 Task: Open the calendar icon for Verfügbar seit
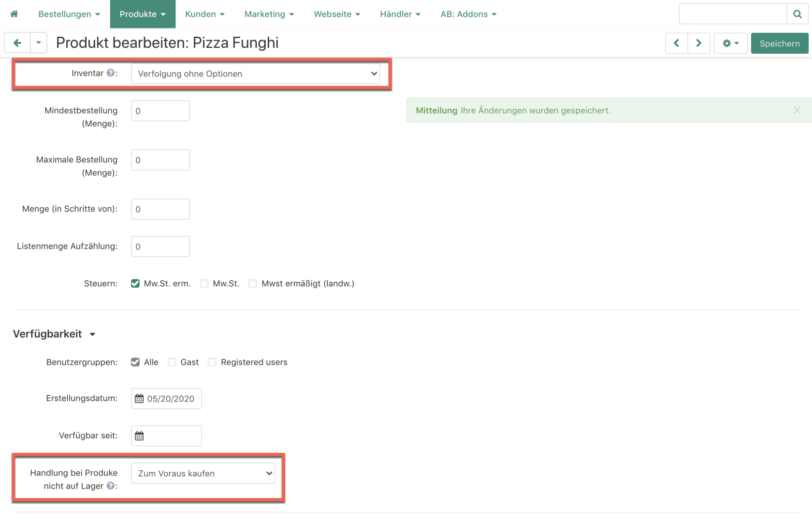coord(139,436)
